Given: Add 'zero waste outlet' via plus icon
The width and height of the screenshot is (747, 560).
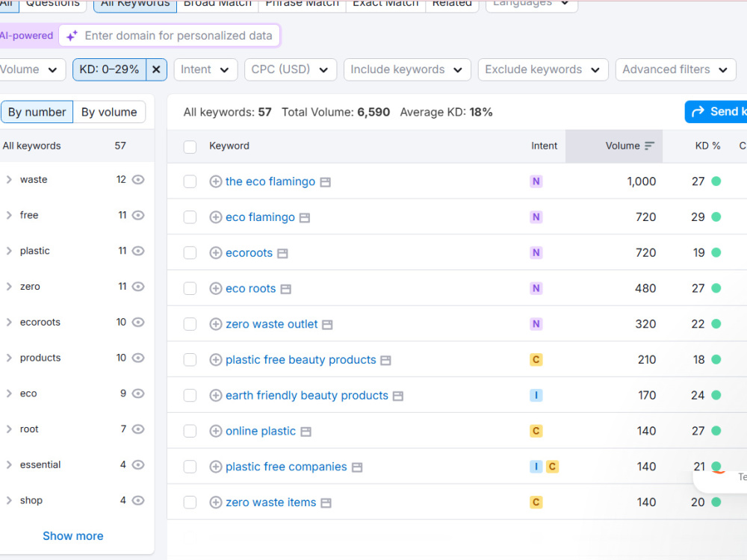Looking at the screenshot, I should 216,324.
